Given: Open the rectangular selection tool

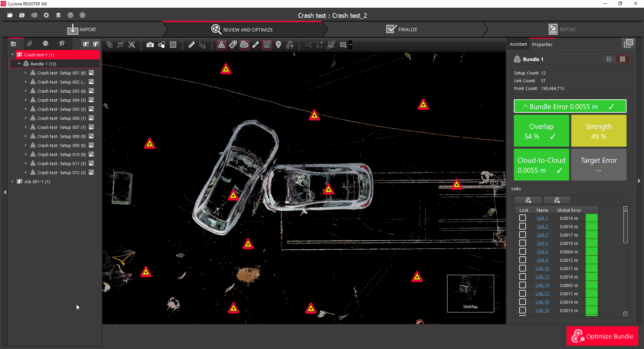Looking at the screenshot, I should pyautogui.click(x=343, y=45).
